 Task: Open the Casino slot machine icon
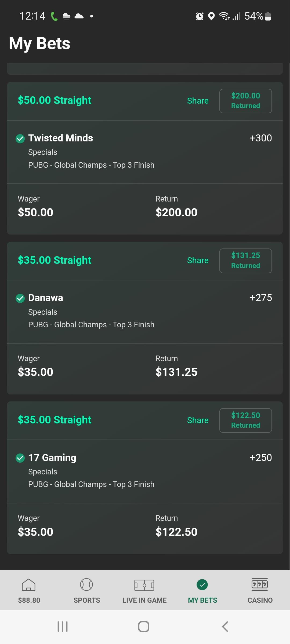click(260, 584)
